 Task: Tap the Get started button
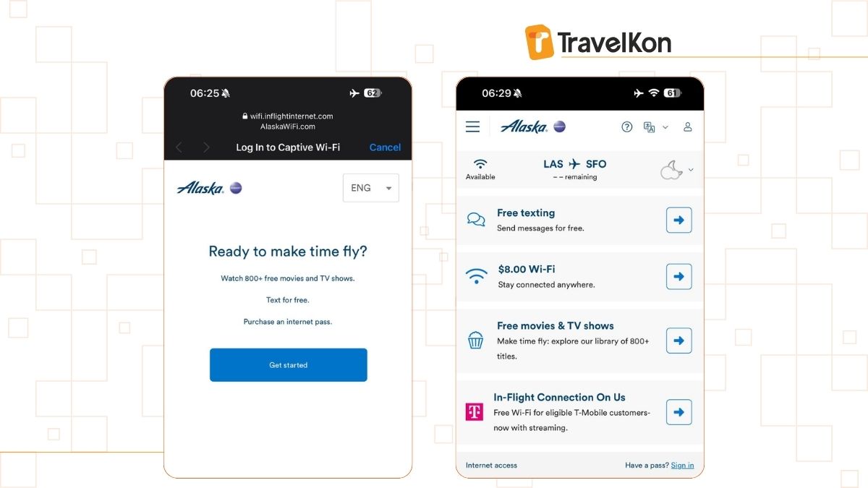point(289,365)
